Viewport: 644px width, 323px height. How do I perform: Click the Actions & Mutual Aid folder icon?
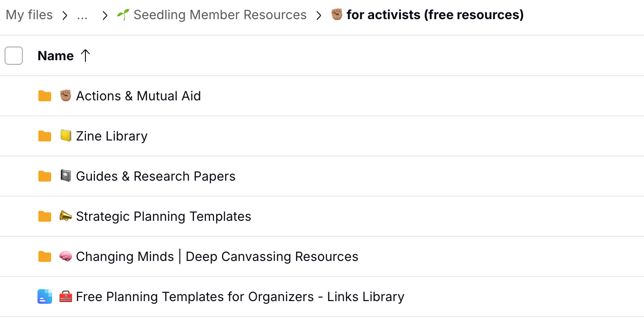coord(44,96)
